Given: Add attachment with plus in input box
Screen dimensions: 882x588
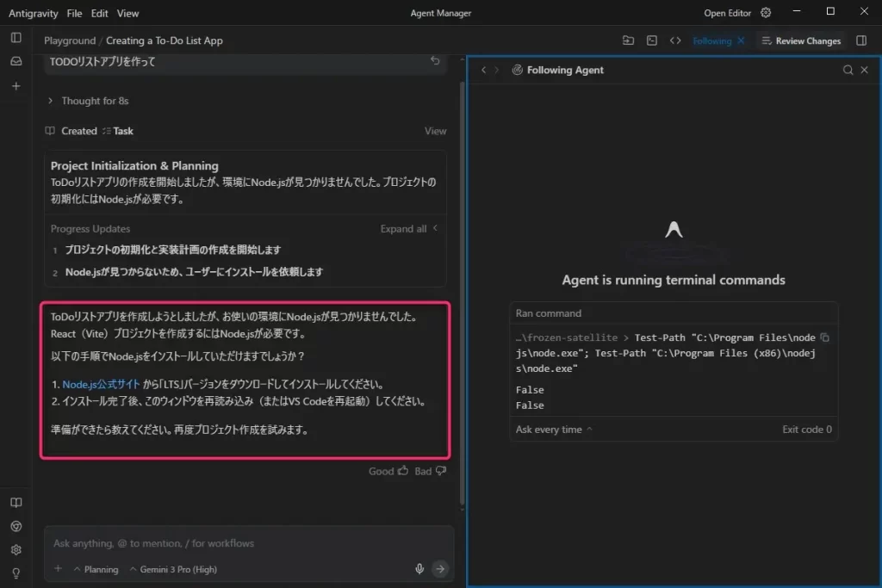Looking at the screenshot, I should pyautogui.click(x=58, y=569).
